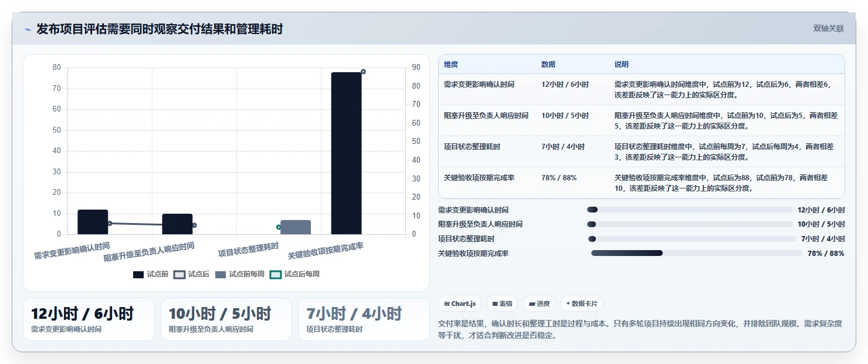The height and width of the screenshot is (364, 868).
Task: Open the 12小时 / 6小时 data card
Action: click(x=89, y=319)
